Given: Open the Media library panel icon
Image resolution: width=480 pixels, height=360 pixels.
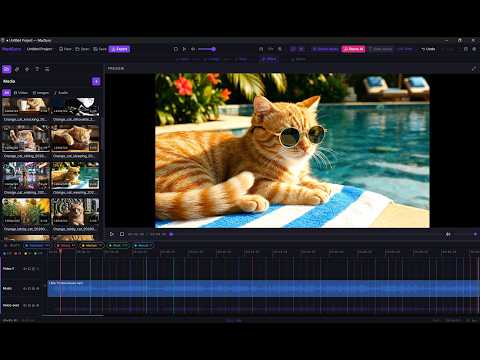Looking at the screenshot, I should click(x=7, y=69).
